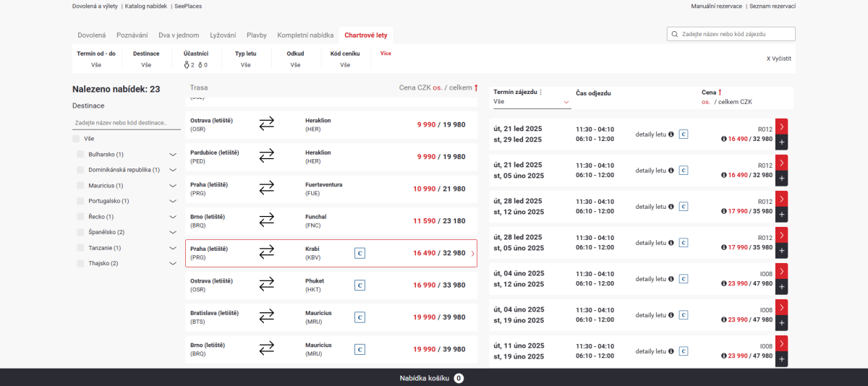Viewport: 868px width, 386px height.
Task: Expand the Řecko destination chevron
Action: pos(173,217)
